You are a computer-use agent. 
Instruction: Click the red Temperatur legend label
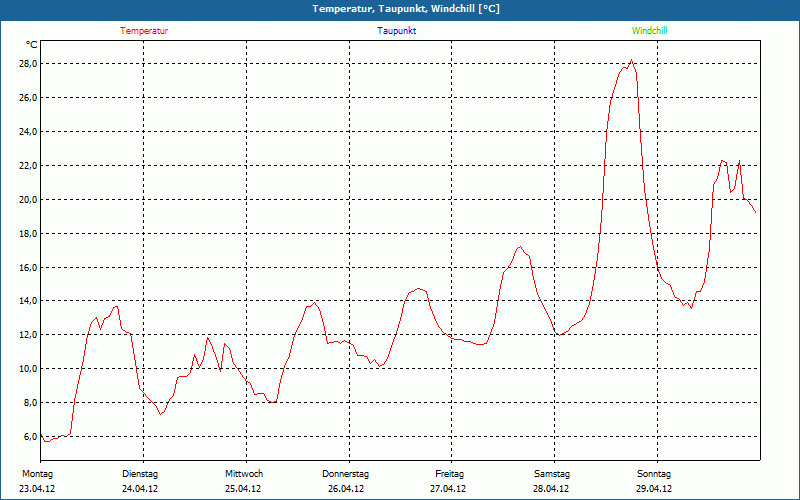pyautogui.click(x=144, y=31)
